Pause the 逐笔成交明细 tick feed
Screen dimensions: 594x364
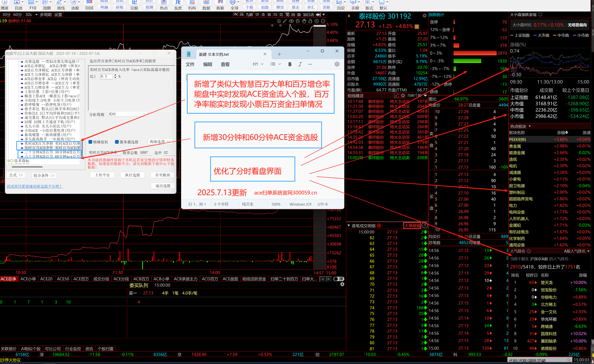click(x=425, y=226)
